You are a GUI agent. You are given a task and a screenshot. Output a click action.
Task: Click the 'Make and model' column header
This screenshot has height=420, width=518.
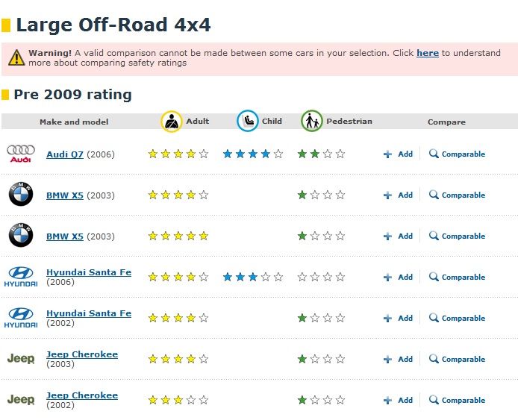pyautogui.click(x=74, y=122)
